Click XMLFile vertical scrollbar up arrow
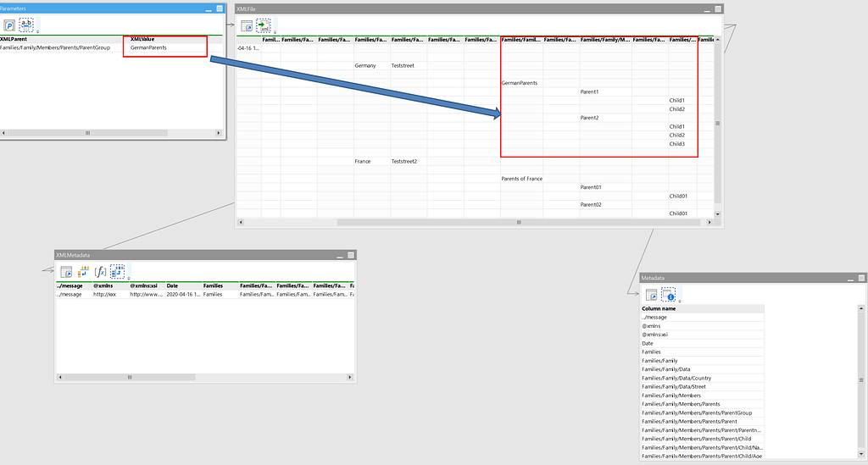The image size is (868, 465). [717, 40]
